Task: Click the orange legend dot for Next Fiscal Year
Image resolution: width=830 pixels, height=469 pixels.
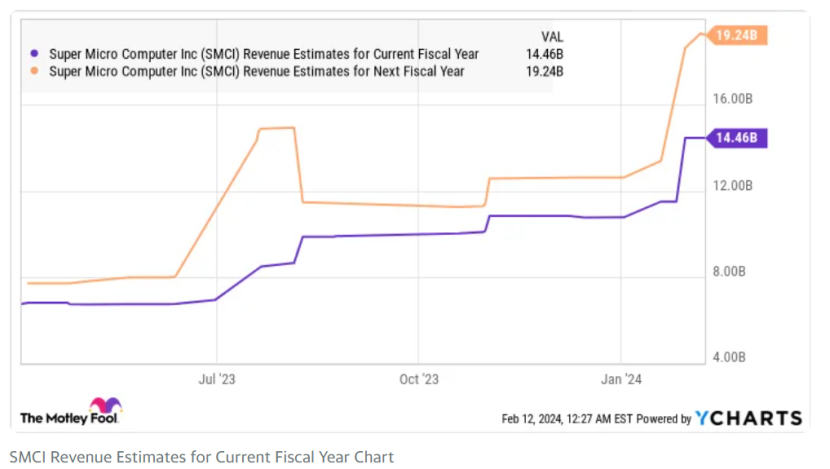Action: point(34,70)
